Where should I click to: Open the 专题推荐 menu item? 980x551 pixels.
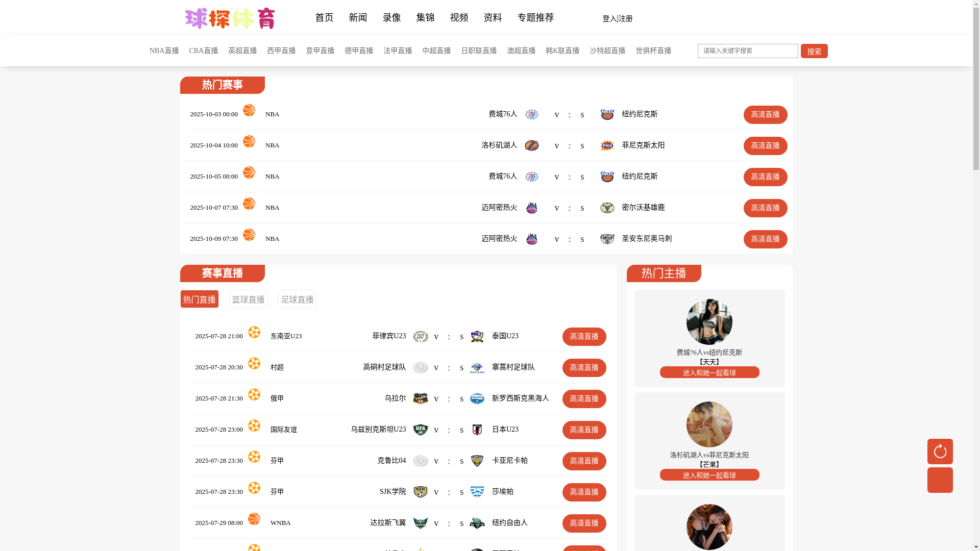click(x=535, y=18)
